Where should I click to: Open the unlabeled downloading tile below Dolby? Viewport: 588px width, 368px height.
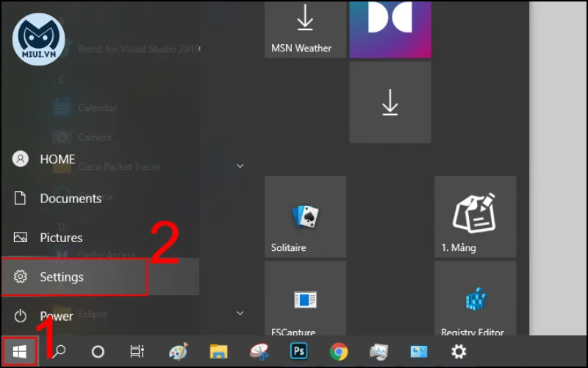pos(390,102)
